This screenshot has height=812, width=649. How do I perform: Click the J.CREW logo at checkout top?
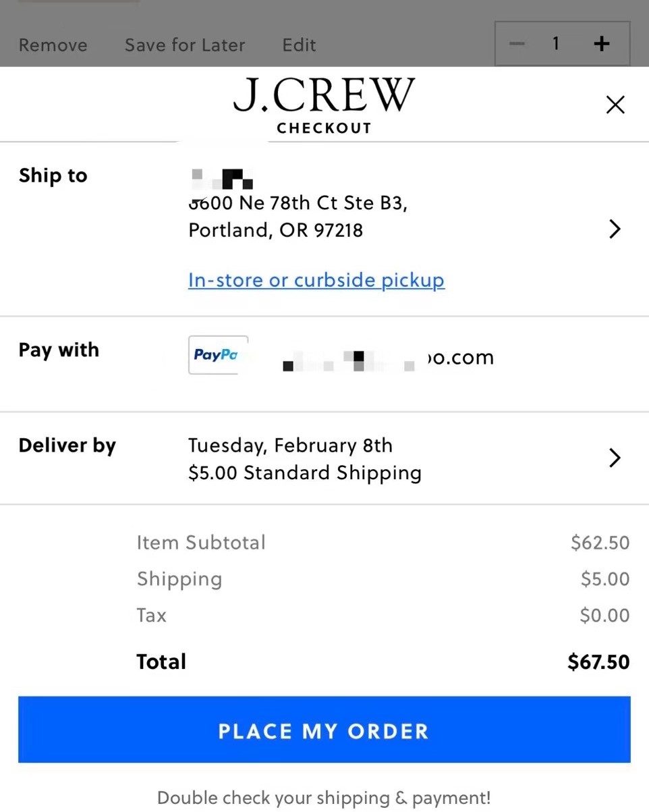(x=324, y=94)
